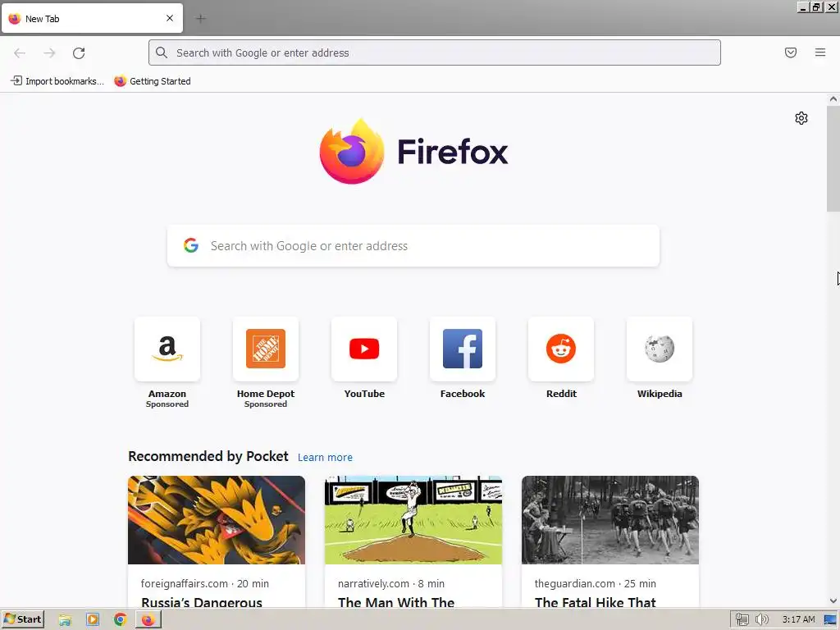The image size is (840, 630).
Task: Click the scrollbar up arrow
Action: 833,99
